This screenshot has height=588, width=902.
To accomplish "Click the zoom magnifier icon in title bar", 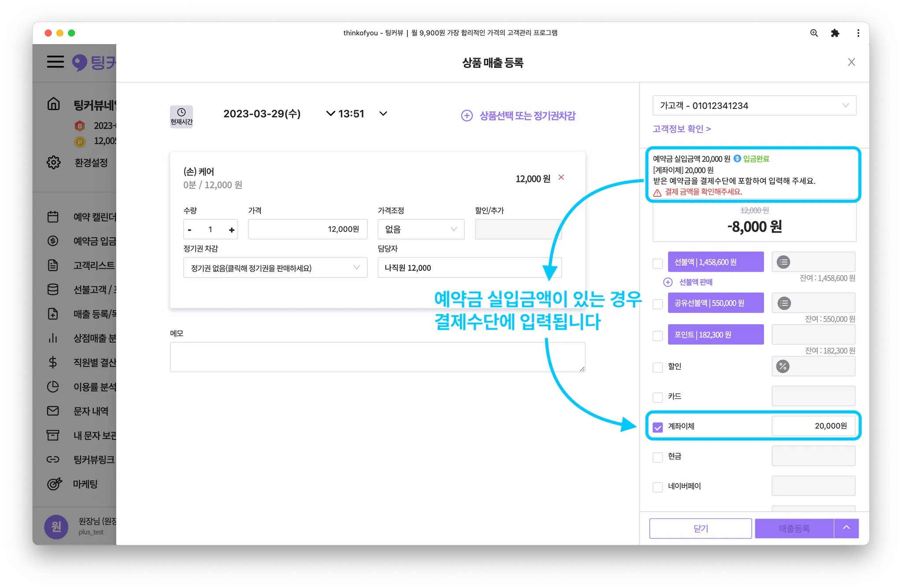I will (x=814, y=33).
